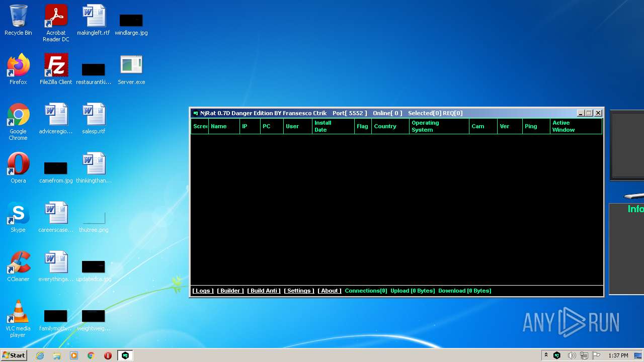The height and width of the screenshot is (362, 644).
Task: Launch Google Chrome desktop shortcut
Action: 18,122
